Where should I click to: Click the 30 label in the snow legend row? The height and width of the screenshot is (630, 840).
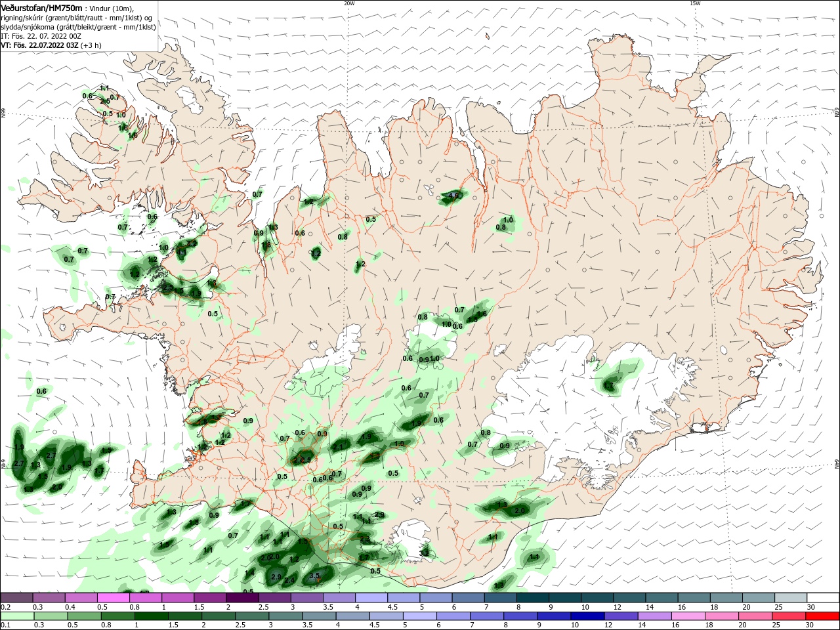tap(810, 607)
